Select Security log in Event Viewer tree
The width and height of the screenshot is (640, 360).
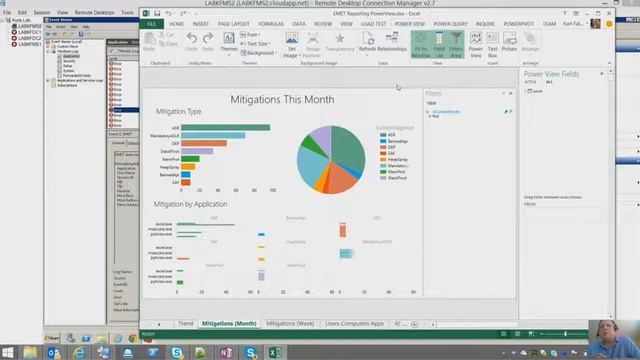click(69, 61)
